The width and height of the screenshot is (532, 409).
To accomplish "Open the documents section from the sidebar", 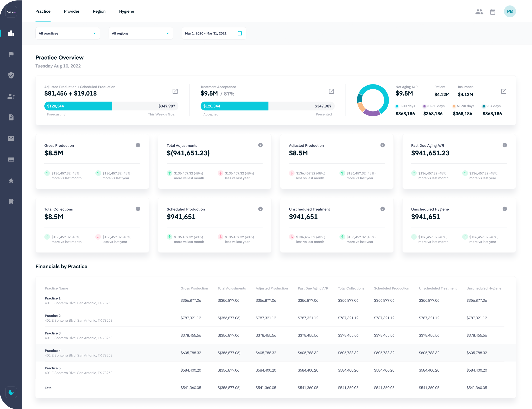I will (11, 117).
